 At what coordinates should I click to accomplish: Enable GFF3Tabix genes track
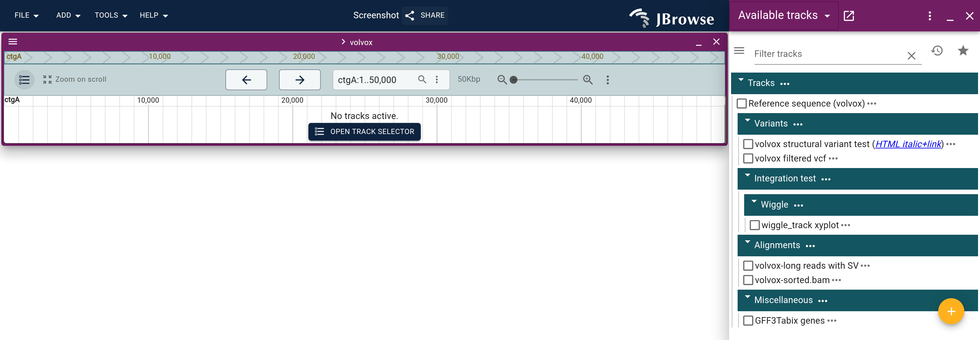tap(748, 321)
